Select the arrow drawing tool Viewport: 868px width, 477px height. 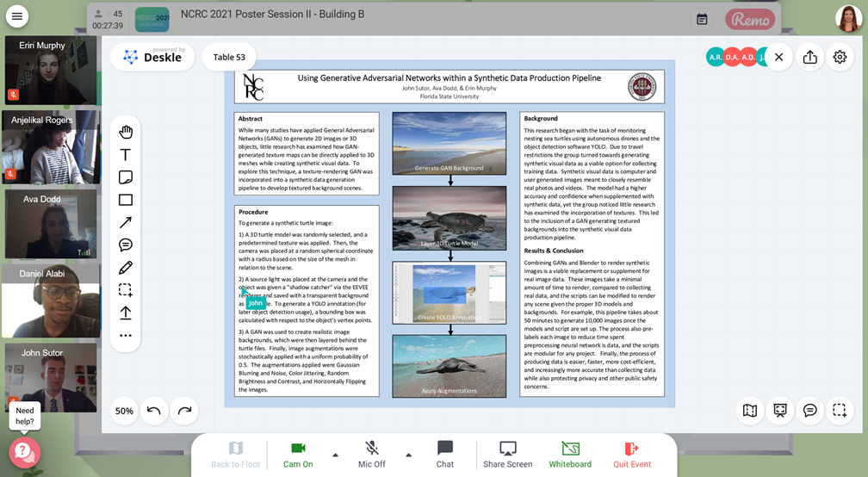[126, 222]
